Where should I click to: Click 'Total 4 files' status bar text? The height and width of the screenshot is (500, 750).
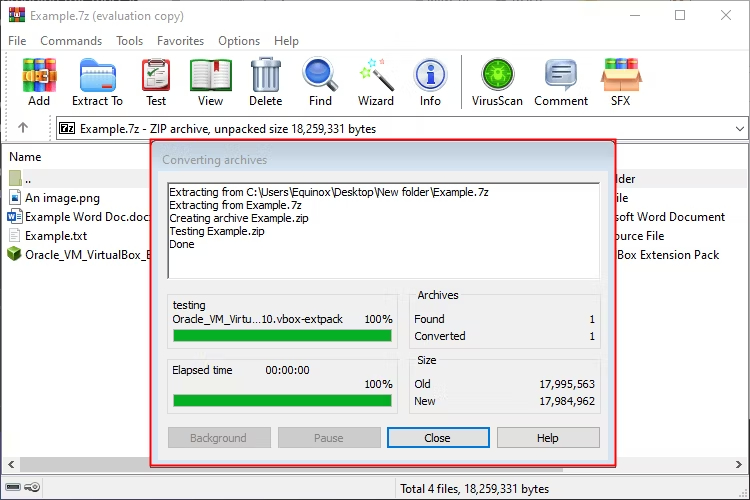click(x=474, y=489)
